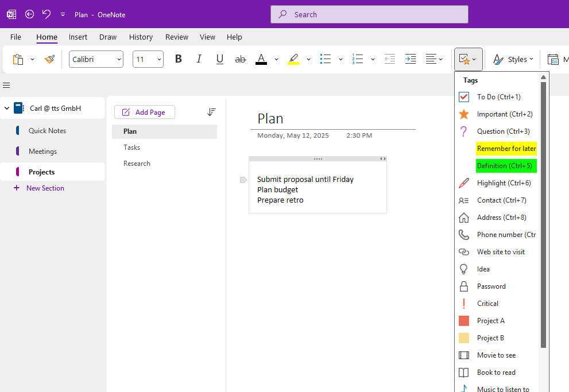The width and height of the screenshot is (569, 392).
Task: Decrease the indent position
Action: pyautogui.click(x=390, y=59)
